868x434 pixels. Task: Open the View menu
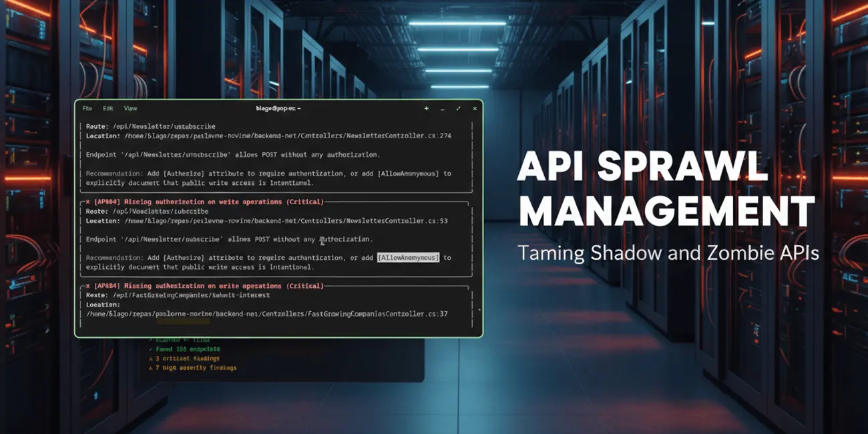click(131, 108)
